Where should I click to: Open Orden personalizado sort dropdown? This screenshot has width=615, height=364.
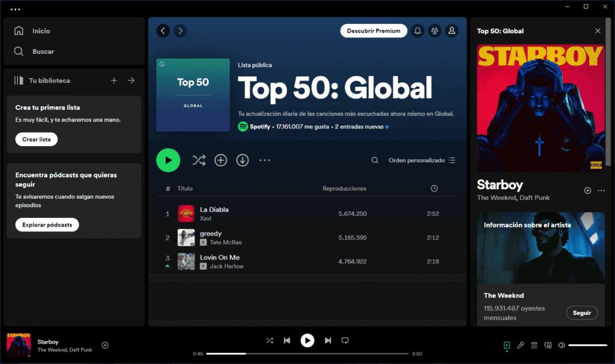point(422,160)
